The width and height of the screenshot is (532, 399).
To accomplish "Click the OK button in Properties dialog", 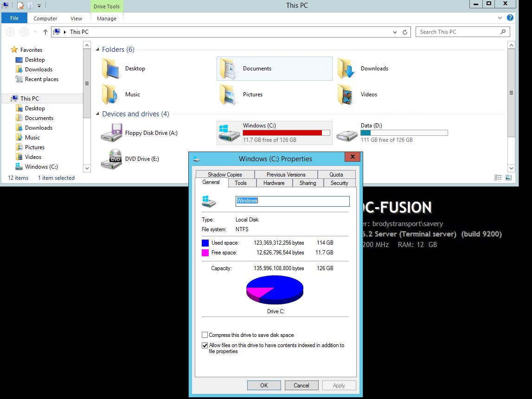I will pyautogui.click(x=264, y=385).
